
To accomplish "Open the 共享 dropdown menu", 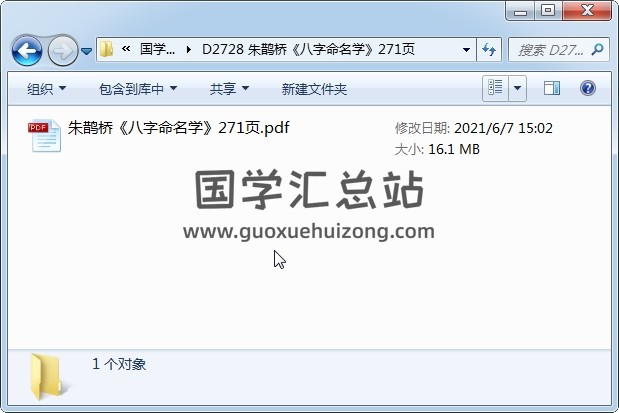I will point(229,89).
